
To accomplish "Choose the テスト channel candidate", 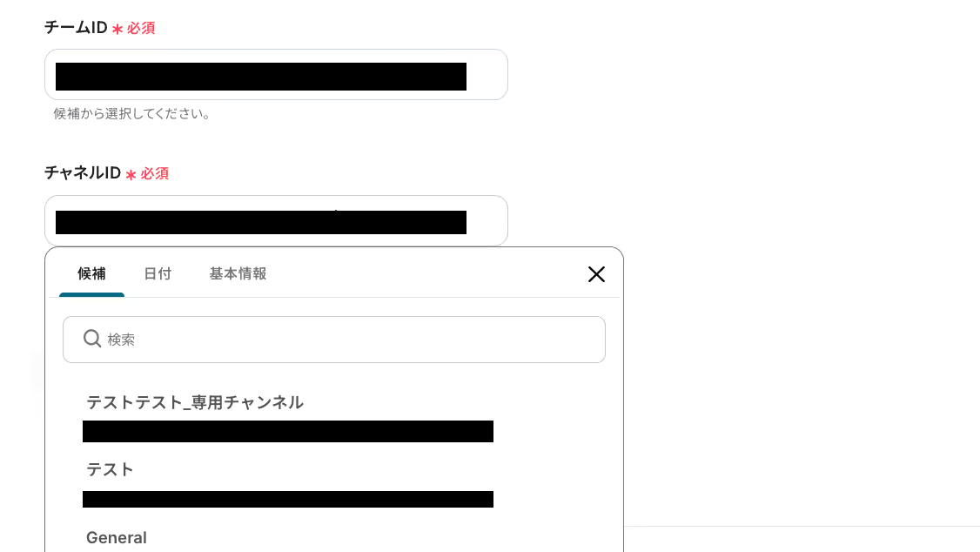I will (x=110, y=469).
